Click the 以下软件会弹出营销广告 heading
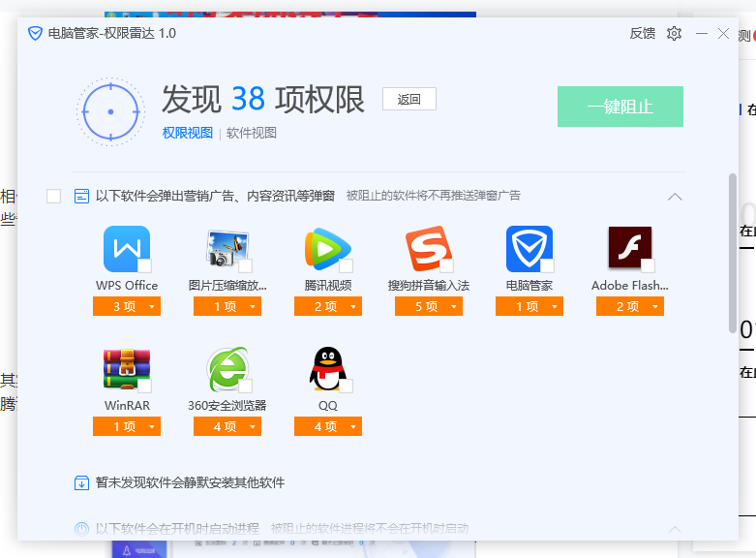This screenshot has width=756, height=558. point(215,196)
